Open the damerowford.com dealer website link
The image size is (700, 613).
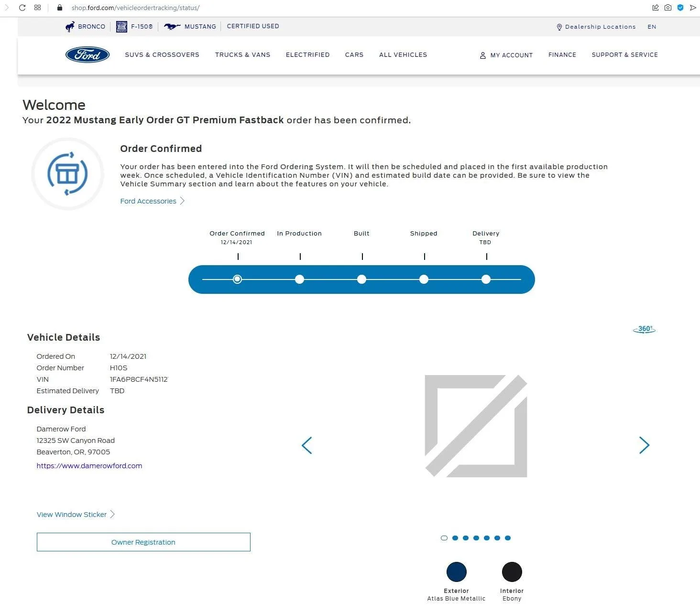(x=89, y=466)
